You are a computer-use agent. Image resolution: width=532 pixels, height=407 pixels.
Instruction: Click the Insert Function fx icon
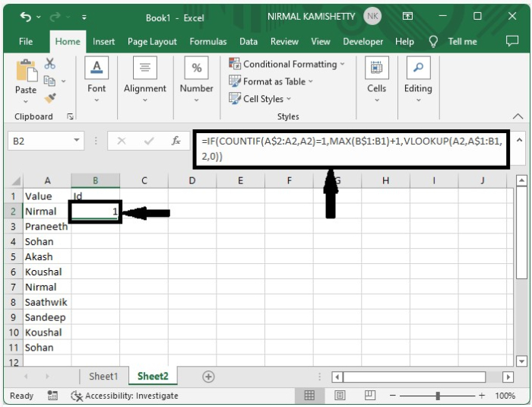point(176,141)
